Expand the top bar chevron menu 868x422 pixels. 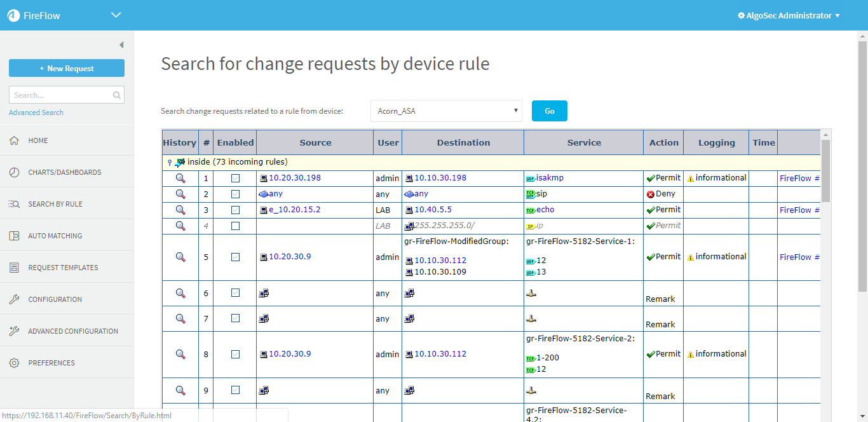116,15
